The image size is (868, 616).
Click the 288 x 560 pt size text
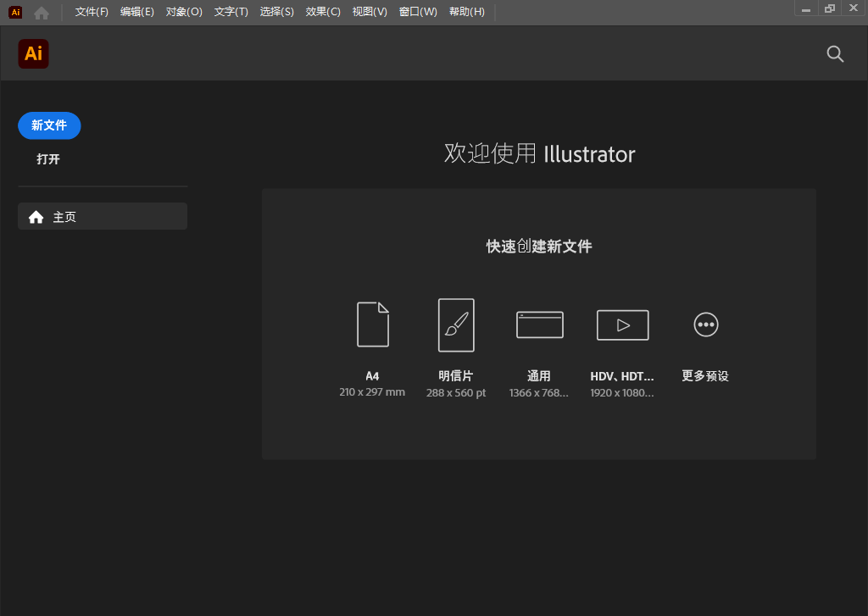[x=456, y=393]
